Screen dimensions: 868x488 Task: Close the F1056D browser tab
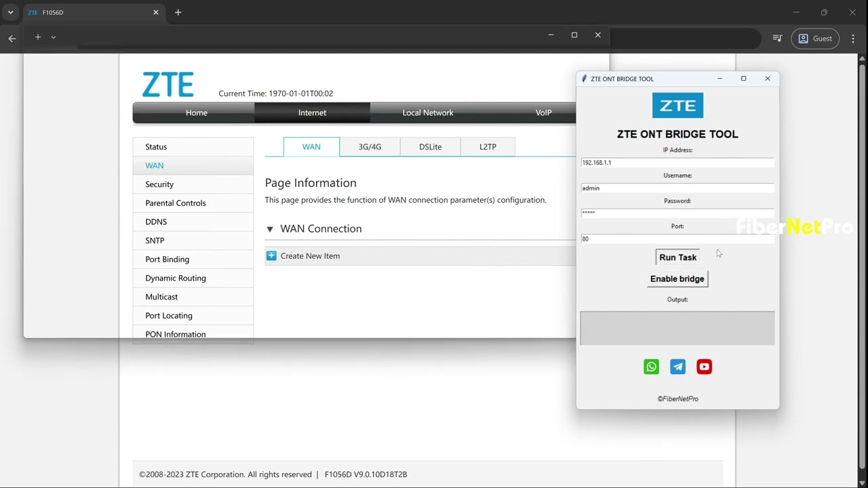[x=156, y=12]
